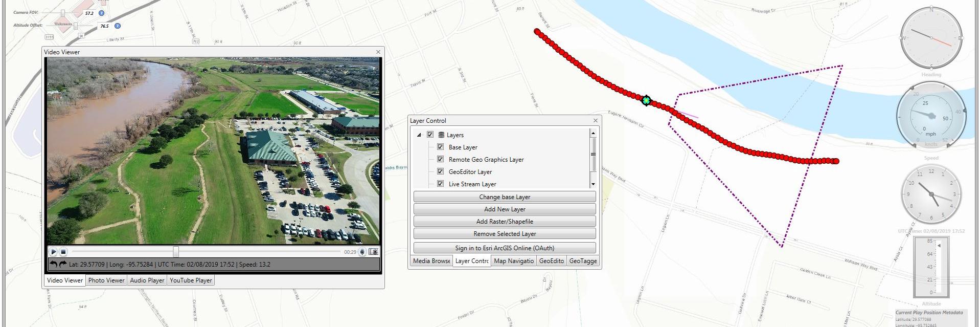Click the video overlay settings icon right of speaker
980x327 pixels.
(x=374, y=252)
